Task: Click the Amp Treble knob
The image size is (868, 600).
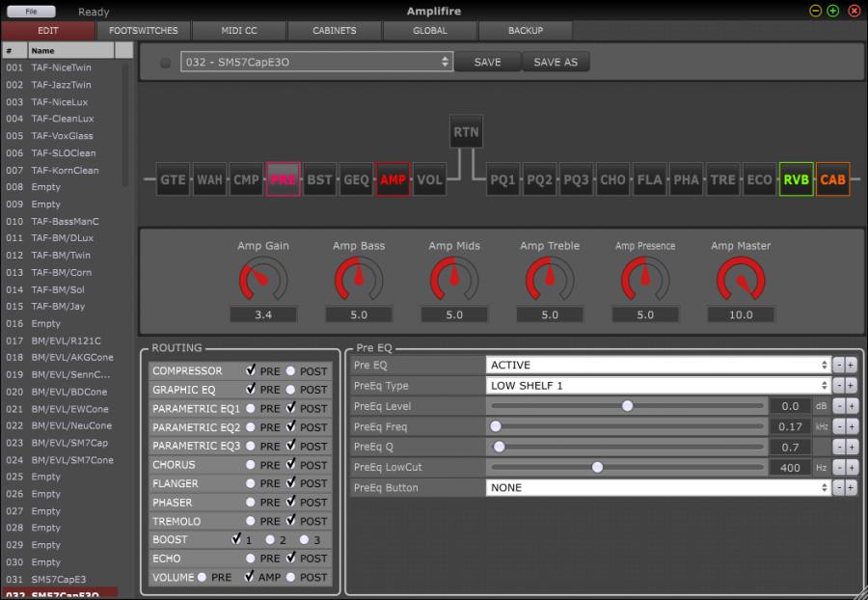Action: [550, 280]
